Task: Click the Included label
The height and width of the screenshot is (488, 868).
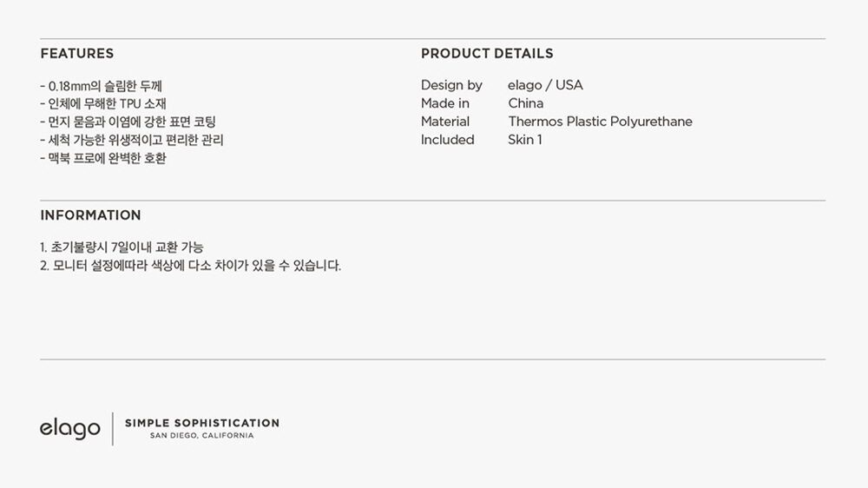Action: coord(447,140)
